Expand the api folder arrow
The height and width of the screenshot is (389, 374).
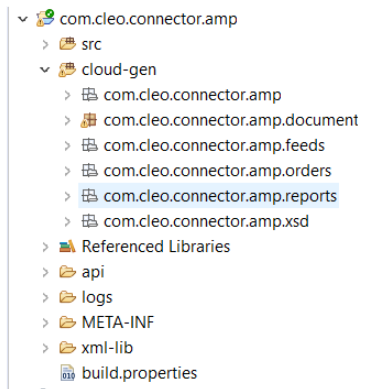[46, 272]
